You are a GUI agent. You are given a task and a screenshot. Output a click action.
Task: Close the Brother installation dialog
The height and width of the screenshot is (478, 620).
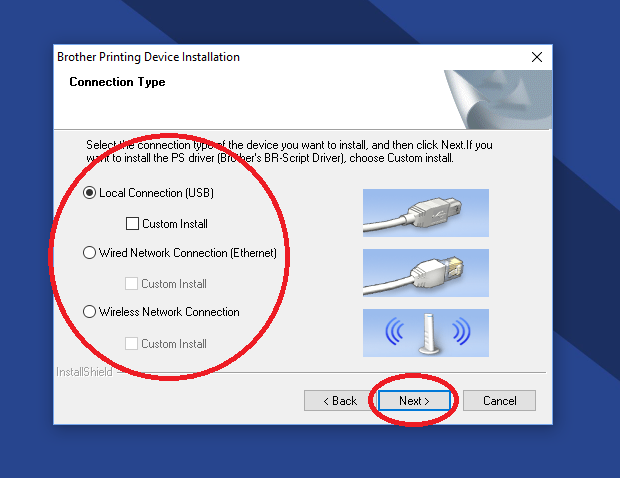(x=537, y=57)
